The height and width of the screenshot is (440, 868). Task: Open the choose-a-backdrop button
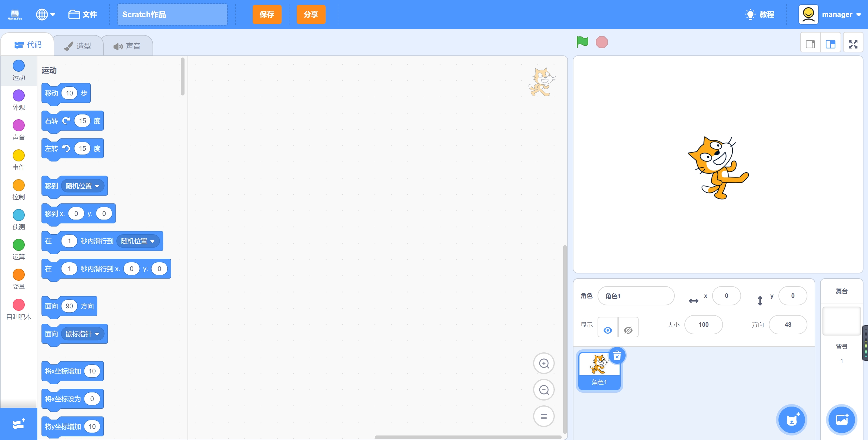[842, 420]
